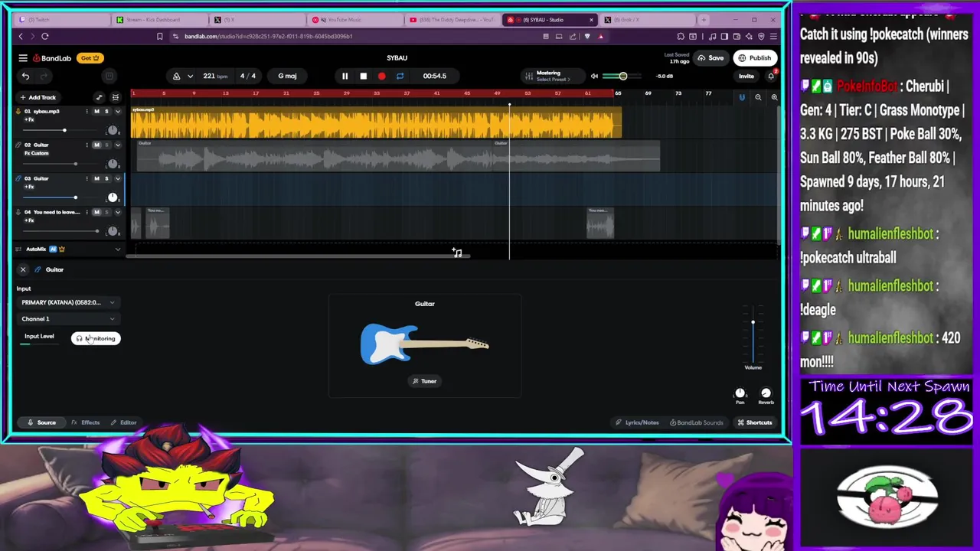Click the Publish button
The width and height of the screenshot is (980, 551).
tap(755, 58)
